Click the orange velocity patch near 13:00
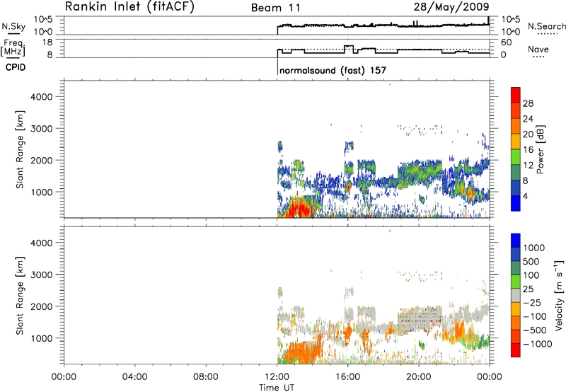The height and width of the screenshot is (392, 566). pos(303,352)
